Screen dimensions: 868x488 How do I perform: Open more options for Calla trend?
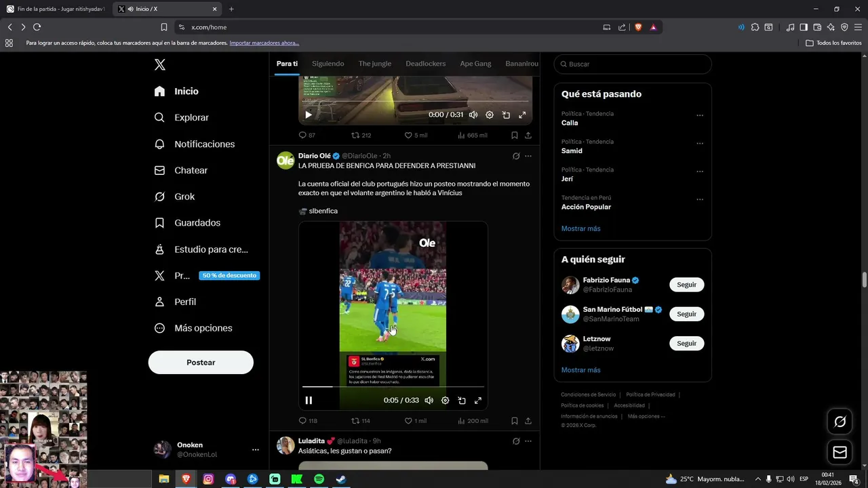click(700, 115)
